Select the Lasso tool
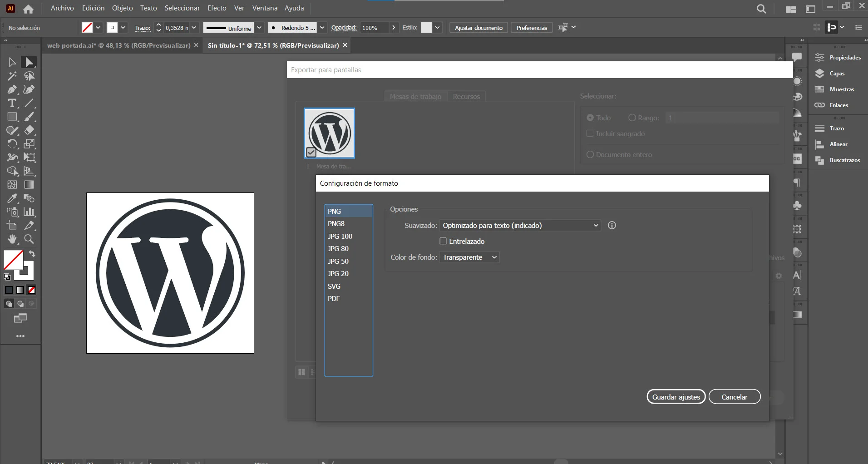Image resolution: width=868 pixels, height=464 pixels. pos(30,76)
